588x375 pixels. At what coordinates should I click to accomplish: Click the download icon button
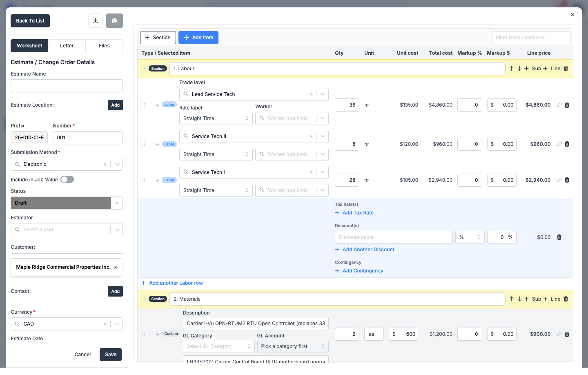pos(95,21)
